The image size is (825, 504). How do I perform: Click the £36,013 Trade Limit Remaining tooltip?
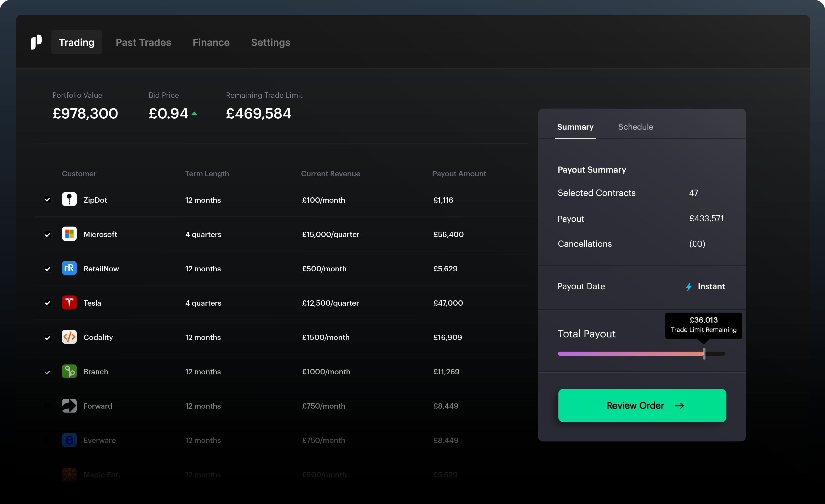coord(703,325)
